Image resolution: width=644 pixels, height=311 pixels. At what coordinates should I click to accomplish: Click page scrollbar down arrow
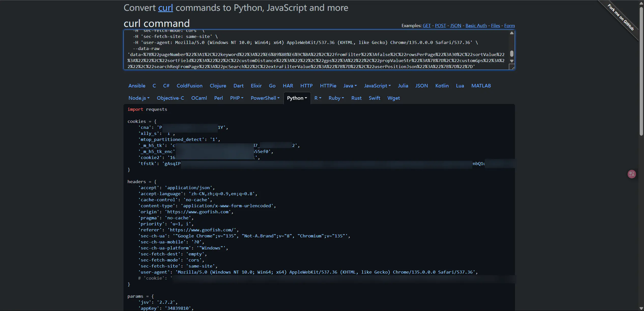coord(641,308)
